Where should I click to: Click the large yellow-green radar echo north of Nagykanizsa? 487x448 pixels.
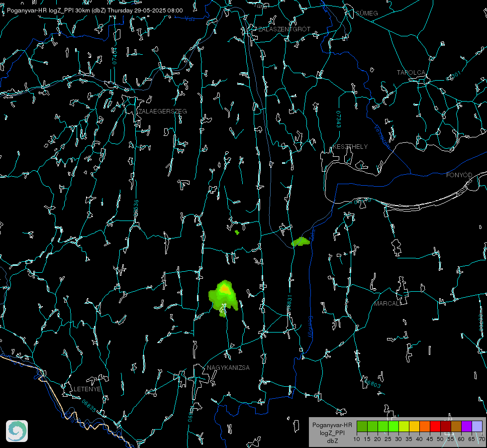[x=223, y=298]
